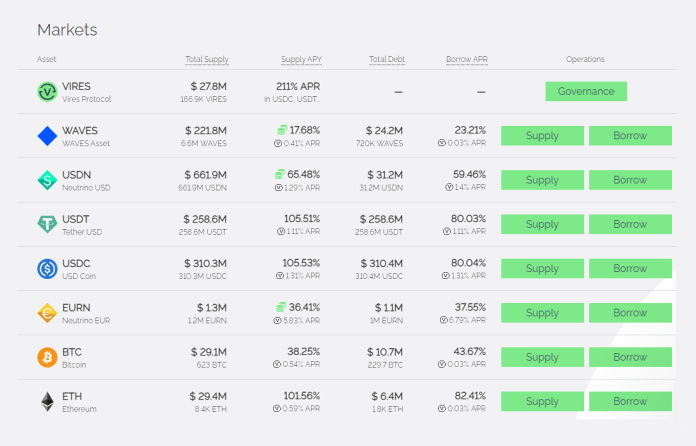Supply USDT Tether

pyautogui.click(x=542, y=224)
